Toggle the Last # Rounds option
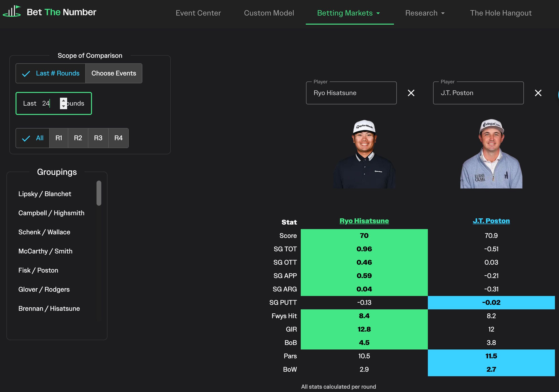559x392 pixels. [51, 73]
